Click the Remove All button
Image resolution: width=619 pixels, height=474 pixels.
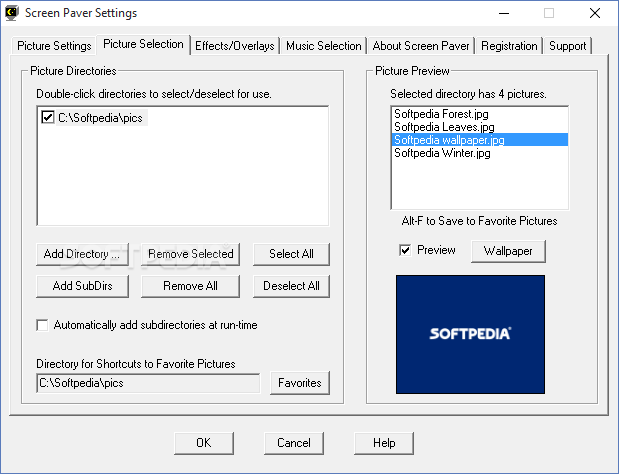pos(190,286)
